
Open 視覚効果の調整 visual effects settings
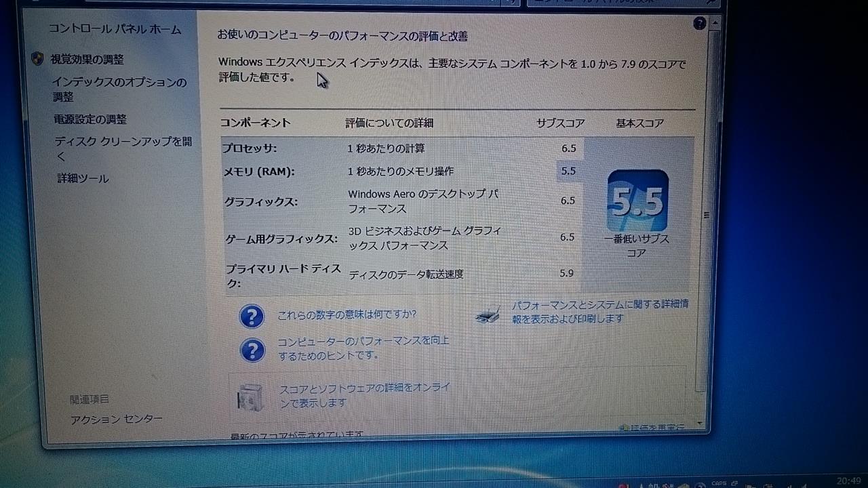87,60
